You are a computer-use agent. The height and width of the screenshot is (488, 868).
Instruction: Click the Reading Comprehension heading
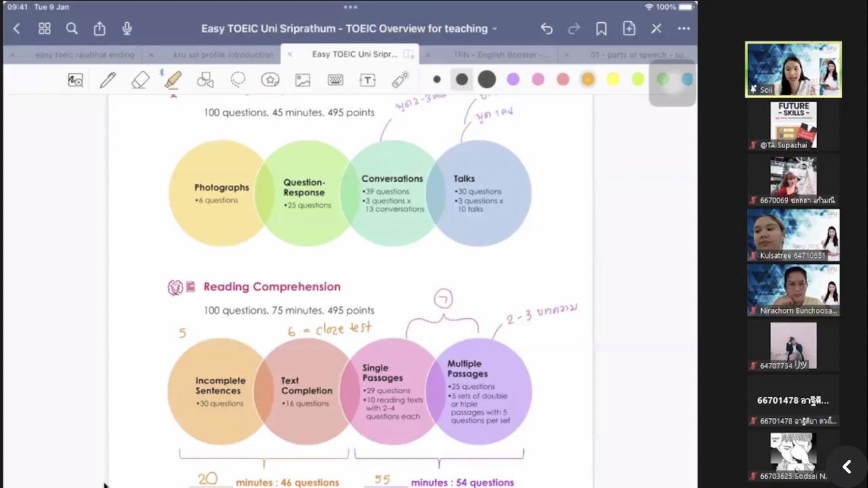click(272, 287)
